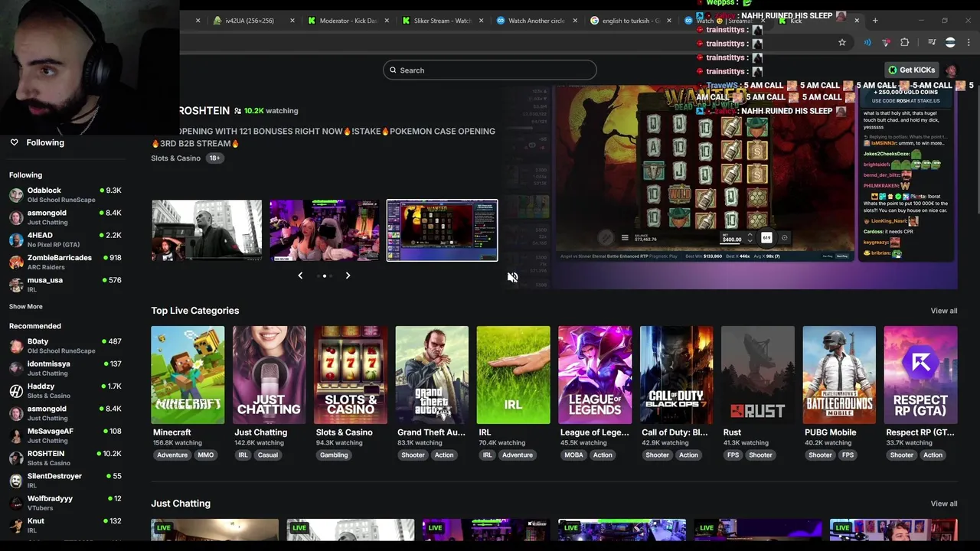Switch to english to turksih tab
This screenshot has height=551, width=980.
(631, 21)
